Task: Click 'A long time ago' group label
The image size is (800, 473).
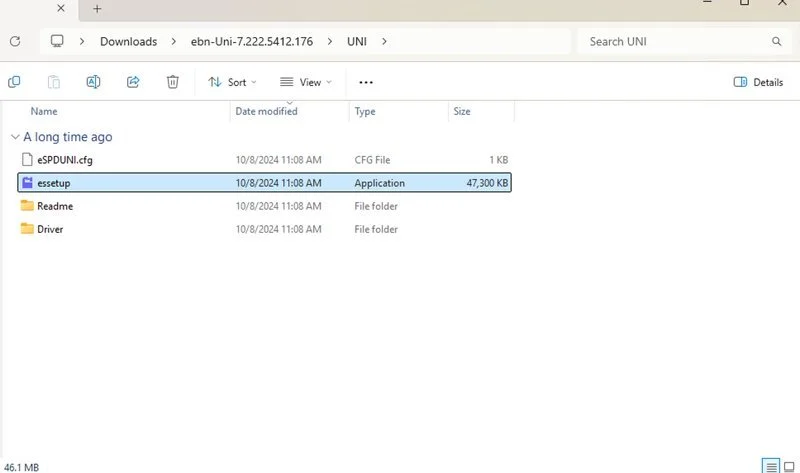Action: pos(68,137)
